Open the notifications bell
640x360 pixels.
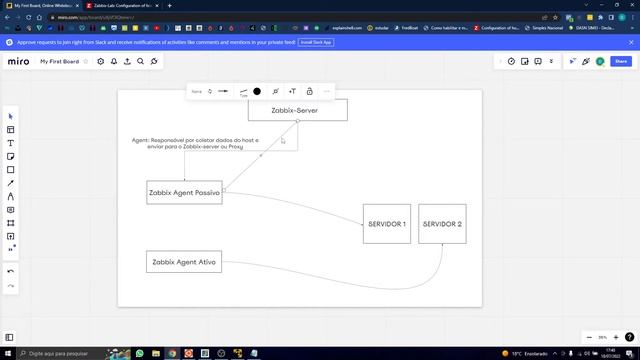(x=114, y=61)
